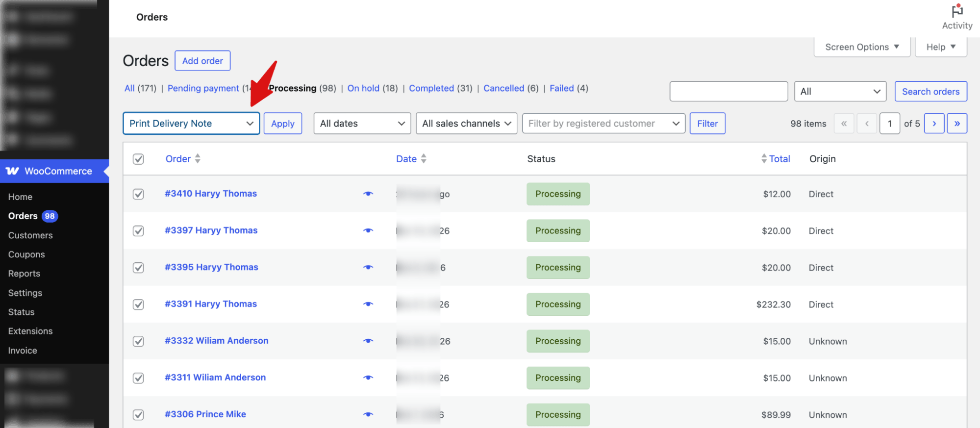
Task: Preview order #3391 with the eye icon
Action: (x=368, y=304)
